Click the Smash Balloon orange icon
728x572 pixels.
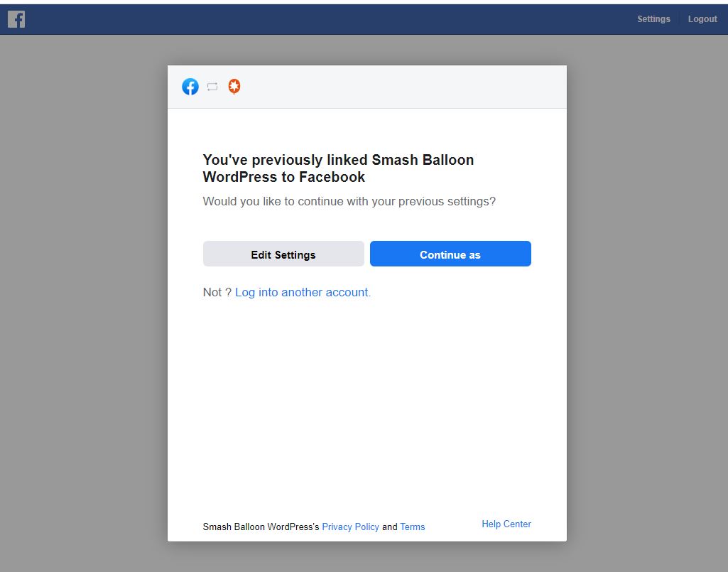click(234, 87)
